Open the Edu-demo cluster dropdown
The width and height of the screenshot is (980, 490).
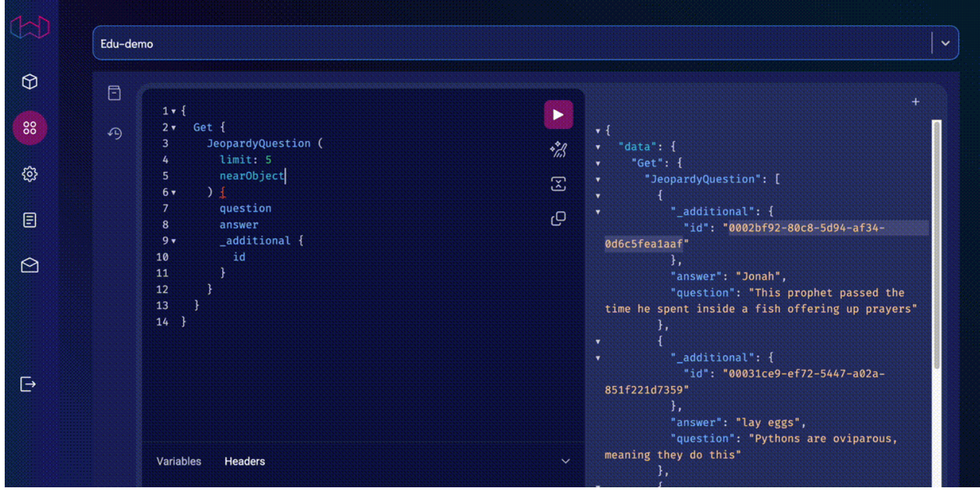click(x=525, y=43)
